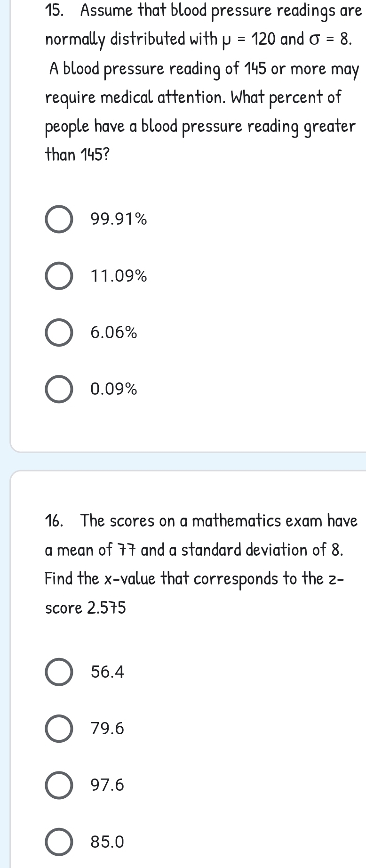
Task: Click the 0.09% answer label text
Action: pos(114,389)
